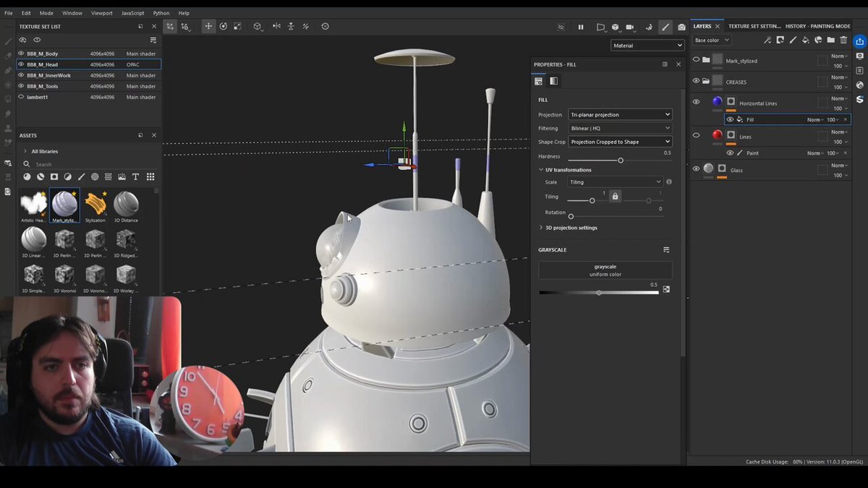Switch to Texture Set Settings tab
The height and width of the screenshot is (488, 868).
[x=754, y=26]
